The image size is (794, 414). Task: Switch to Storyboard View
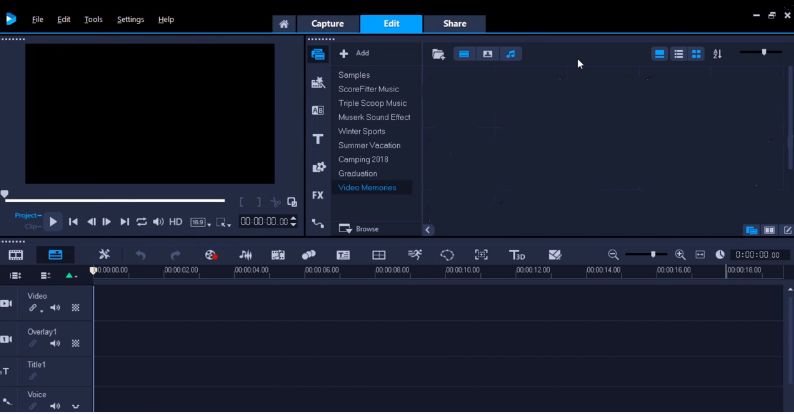pyautogui.click(x=16, y=255)
